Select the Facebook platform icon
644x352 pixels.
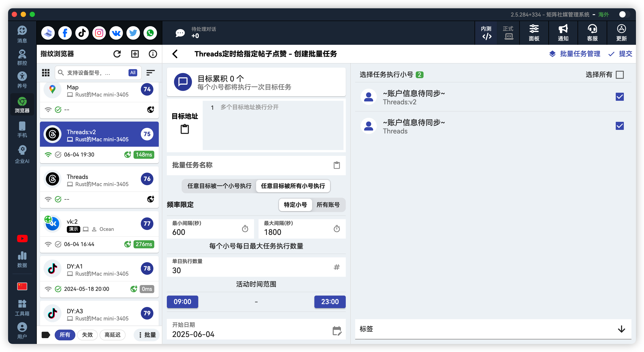65,33
